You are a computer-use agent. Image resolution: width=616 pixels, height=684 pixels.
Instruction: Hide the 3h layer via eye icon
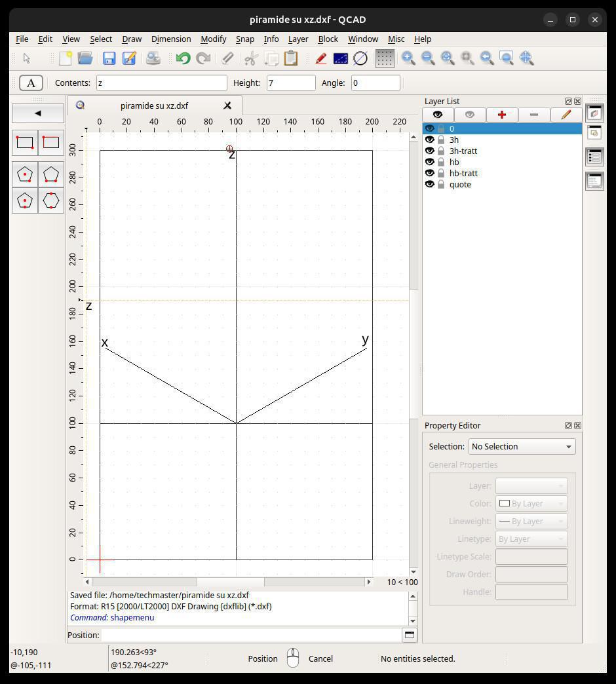(430, 140)
